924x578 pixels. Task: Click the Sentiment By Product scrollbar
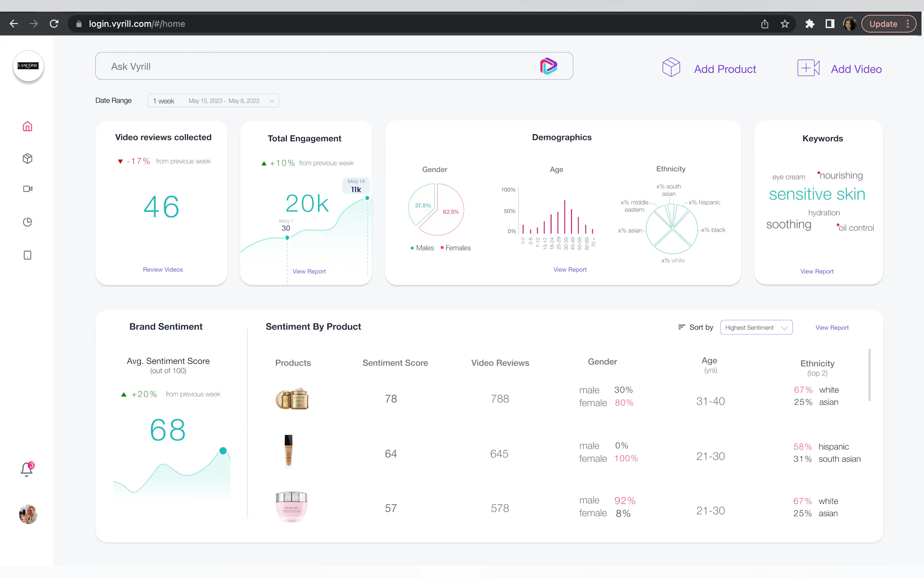point(869,375)
